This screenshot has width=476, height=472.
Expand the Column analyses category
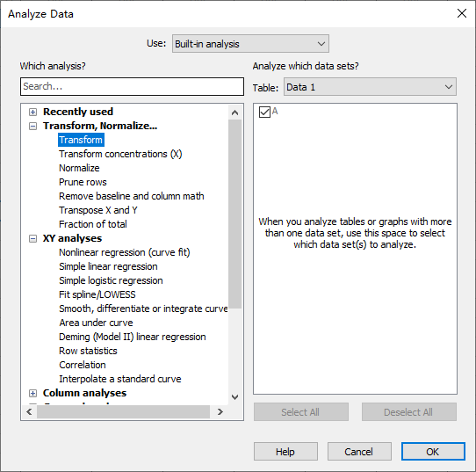point(32,394)
